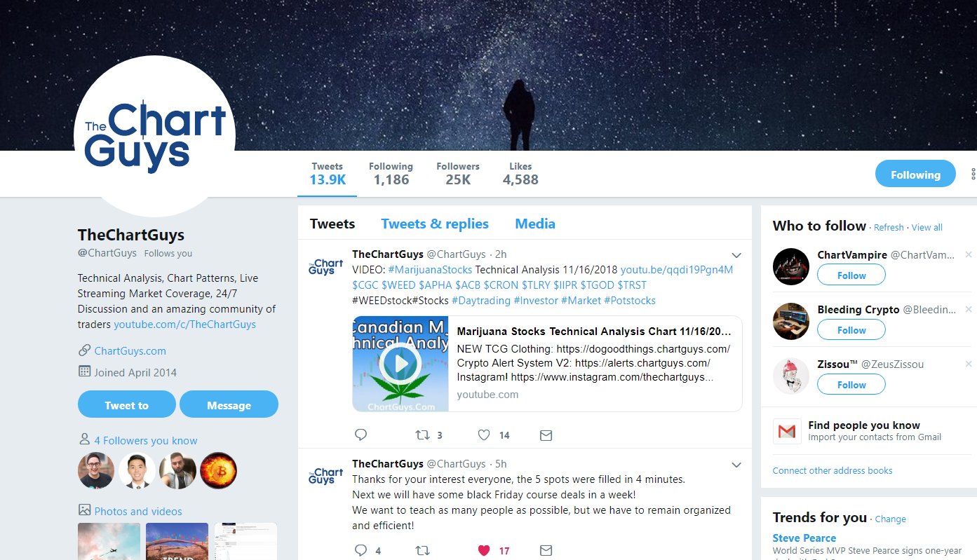Open the youtu.be/qqdi19Pgn4M link
This screenshot has width=977, height=560.
tap(677, 270)
